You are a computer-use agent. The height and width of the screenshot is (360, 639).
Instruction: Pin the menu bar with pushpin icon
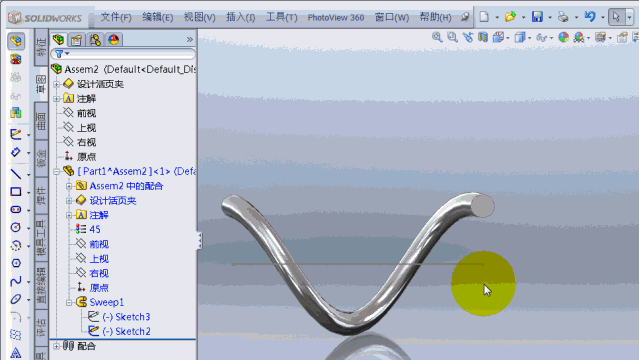pos(465,17)
